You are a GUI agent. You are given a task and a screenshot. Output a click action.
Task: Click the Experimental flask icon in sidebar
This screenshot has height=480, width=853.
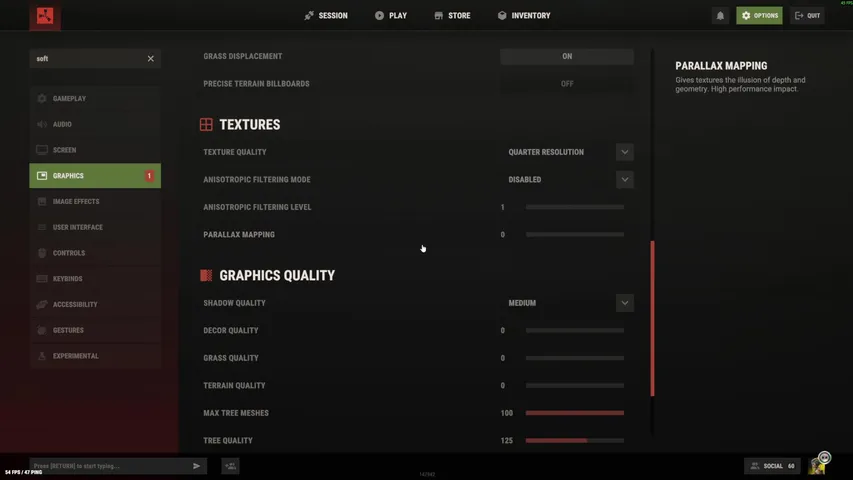pyautogui.click(x=42, y=356)
